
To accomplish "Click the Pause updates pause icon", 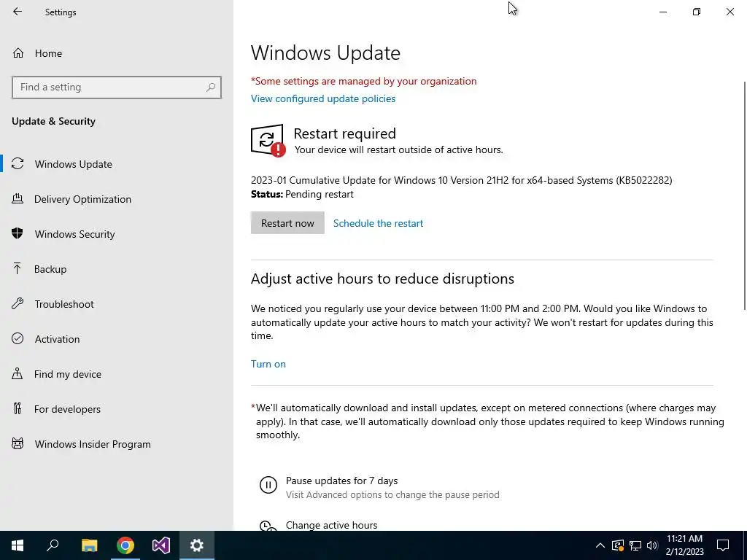I will tap(268, 485).
